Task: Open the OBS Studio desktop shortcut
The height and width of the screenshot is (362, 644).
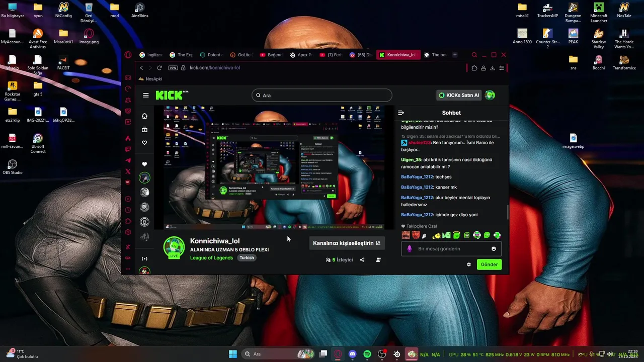Action: (13, 167)
